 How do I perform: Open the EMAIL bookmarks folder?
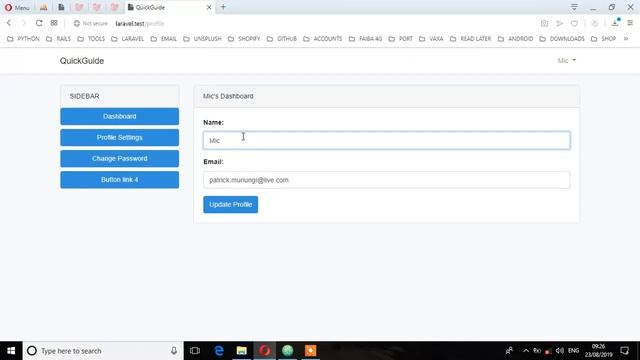click(x=164, y=39)
